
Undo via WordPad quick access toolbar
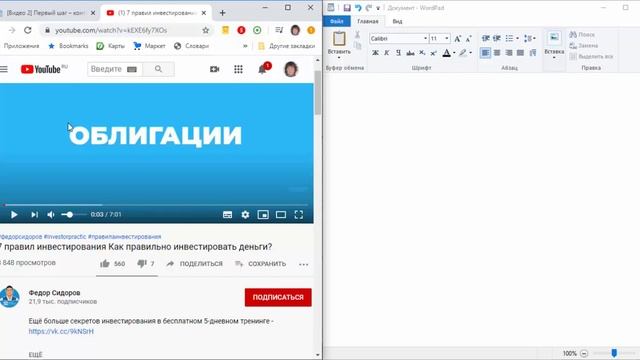tap(358, 8)
